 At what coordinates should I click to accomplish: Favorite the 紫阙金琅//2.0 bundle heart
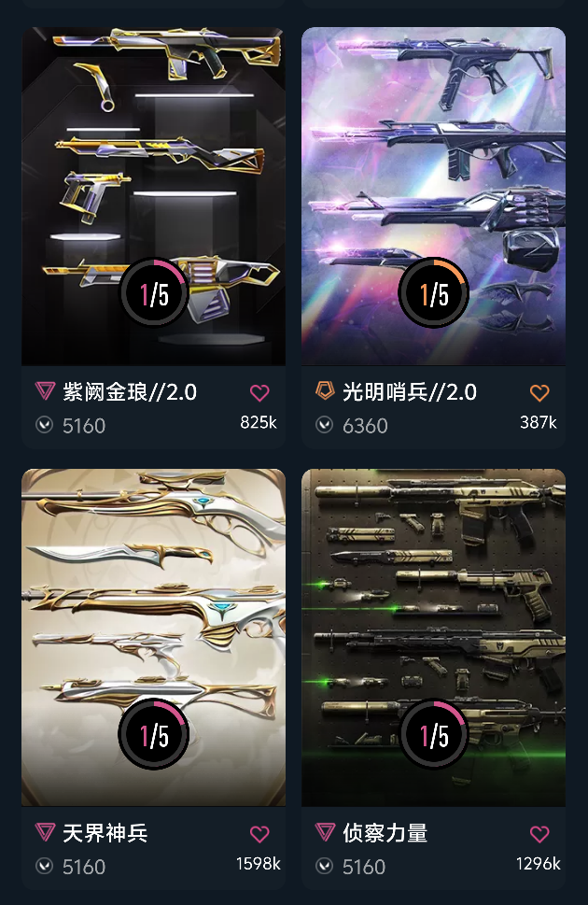(x=259, y=393)
